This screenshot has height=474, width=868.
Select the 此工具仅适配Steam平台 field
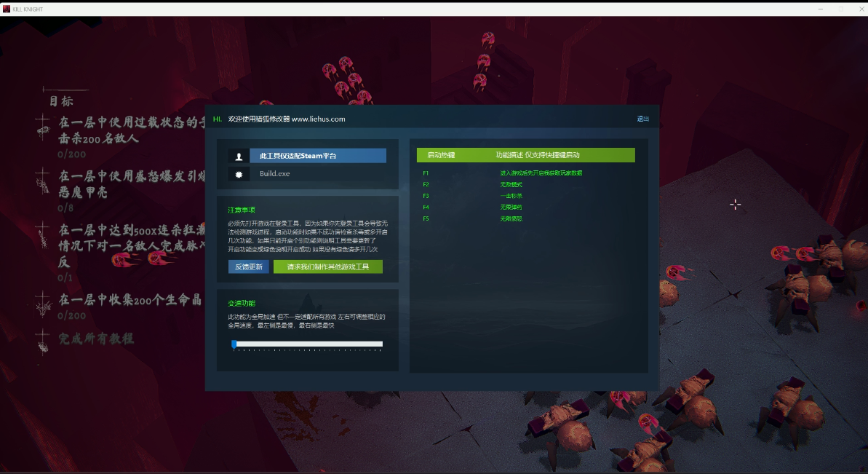tap(318, 156)
